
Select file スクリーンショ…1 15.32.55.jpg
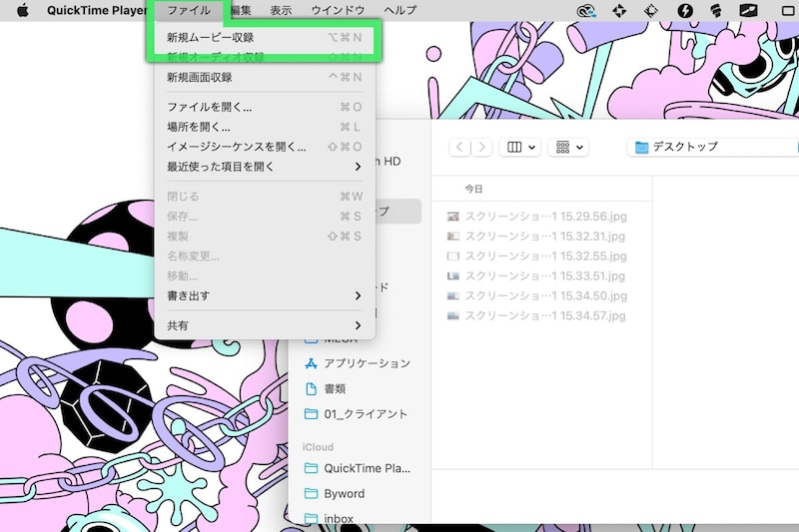pyautogui.click(x=537, y=257)
